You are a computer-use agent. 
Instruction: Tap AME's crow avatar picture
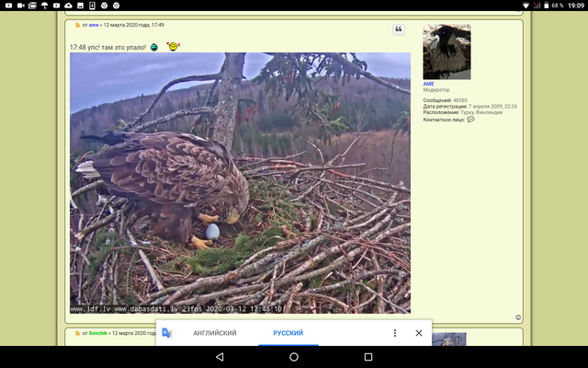(447, 52)
